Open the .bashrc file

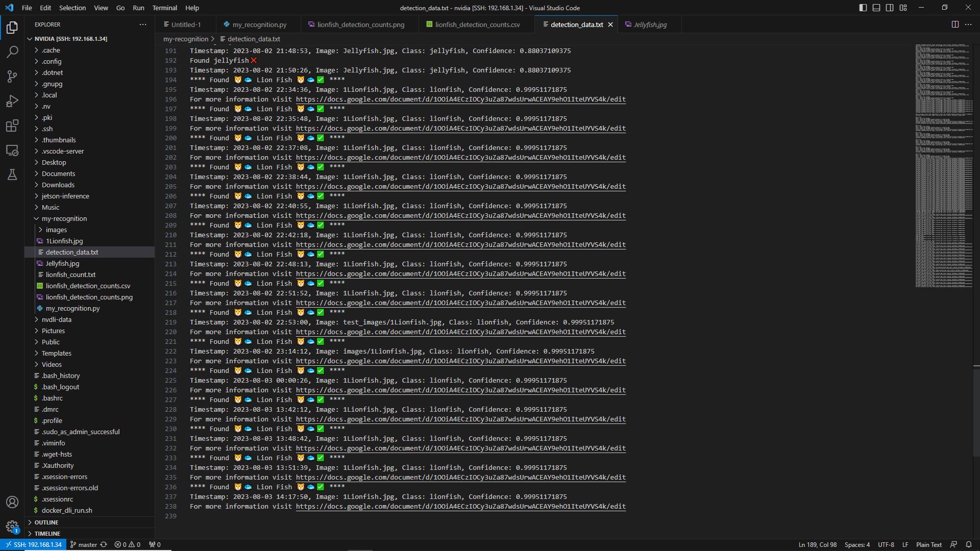pyautogui.click(x=89, y=398)
